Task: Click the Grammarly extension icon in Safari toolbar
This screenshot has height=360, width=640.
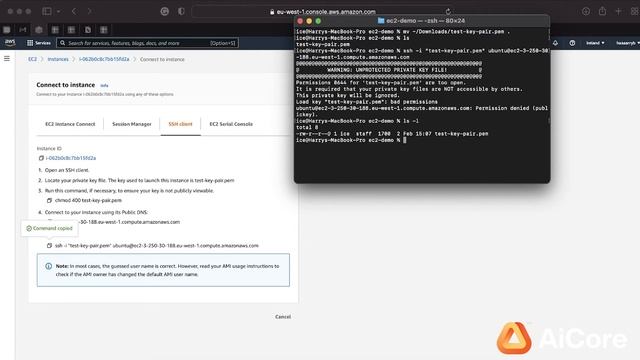Action: [x=164, y=11]
